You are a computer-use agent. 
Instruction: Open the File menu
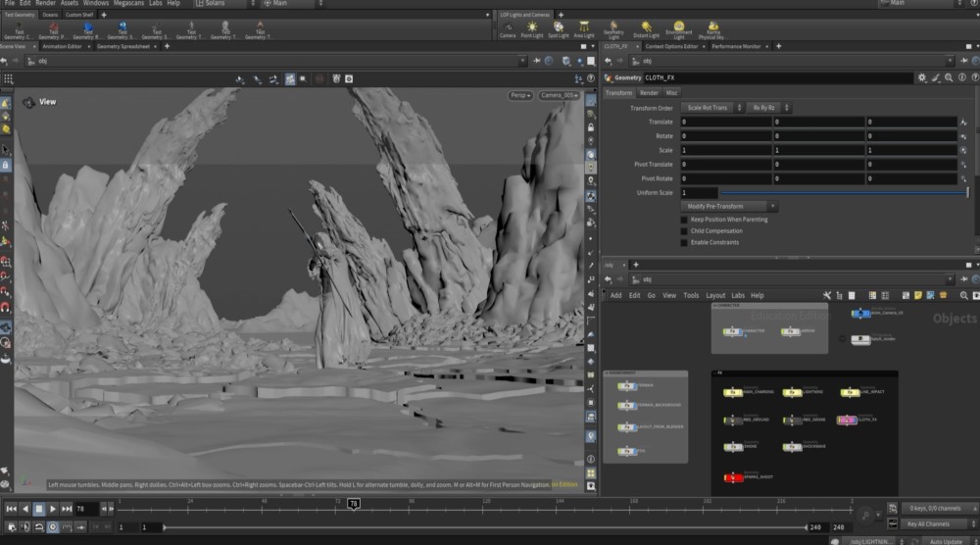(10, 3)
